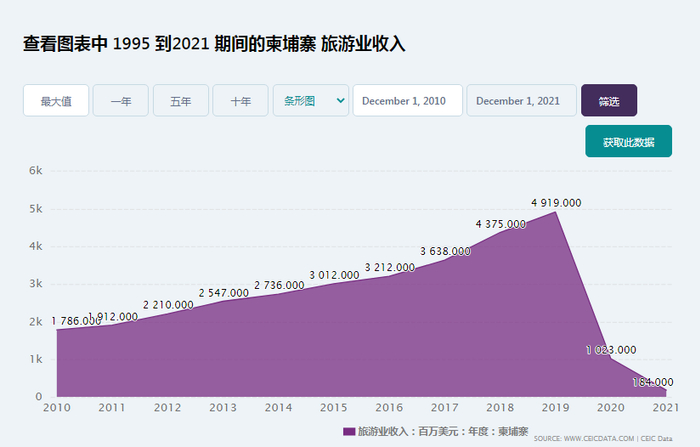Edit the end date December 1, 2021
Screen dimensions: 700x447
coord(521,101)
